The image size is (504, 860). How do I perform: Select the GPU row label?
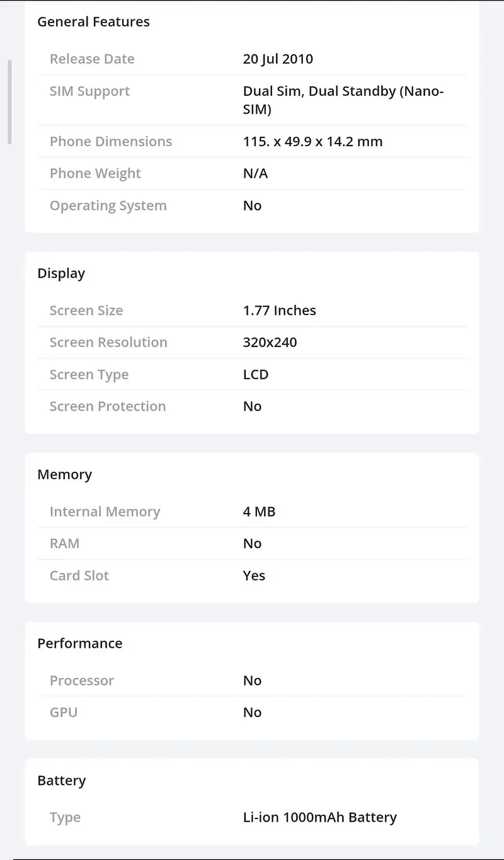[x=64, y=713]
